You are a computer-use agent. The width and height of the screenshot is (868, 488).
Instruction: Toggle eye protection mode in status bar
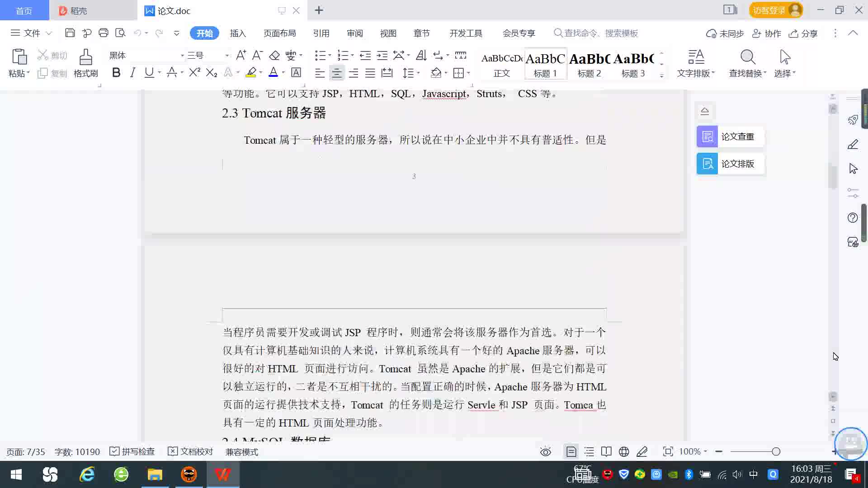click(x=546, y=452)
